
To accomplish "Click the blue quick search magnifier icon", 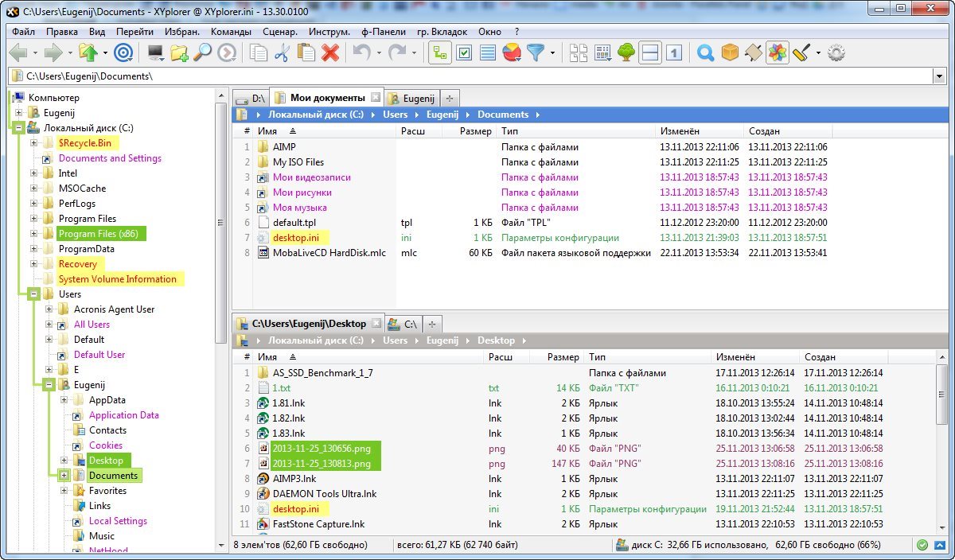I will pyautogui.click(x=705, y=53).
